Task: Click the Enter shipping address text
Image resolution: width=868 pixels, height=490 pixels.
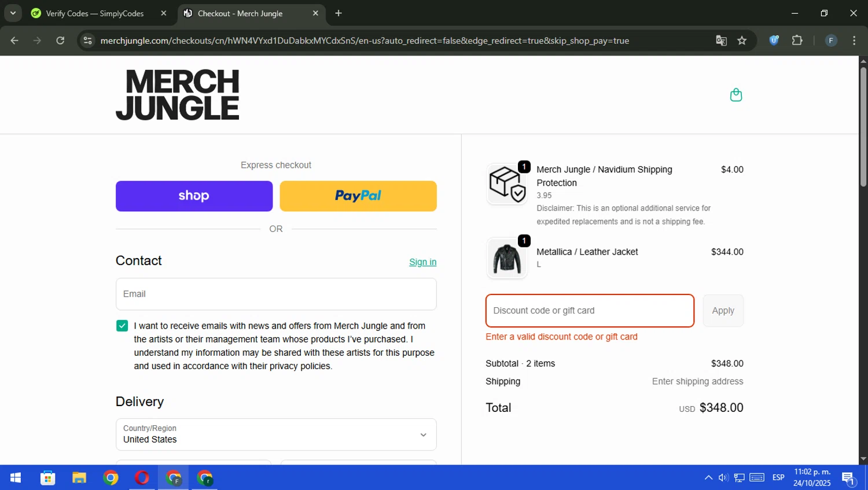Action: [697, 381]
